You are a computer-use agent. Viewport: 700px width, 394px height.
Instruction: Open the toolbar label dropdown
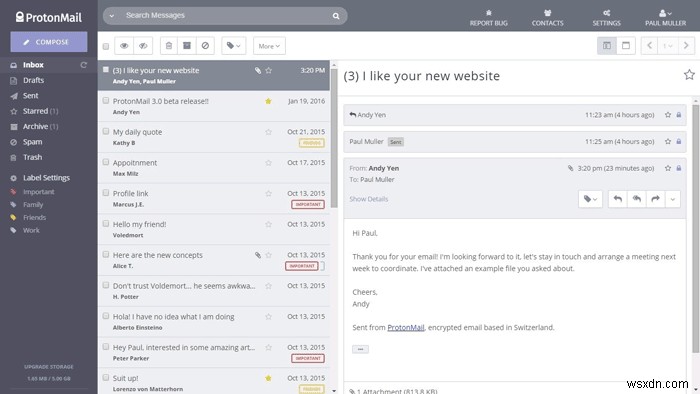[233, 46]
